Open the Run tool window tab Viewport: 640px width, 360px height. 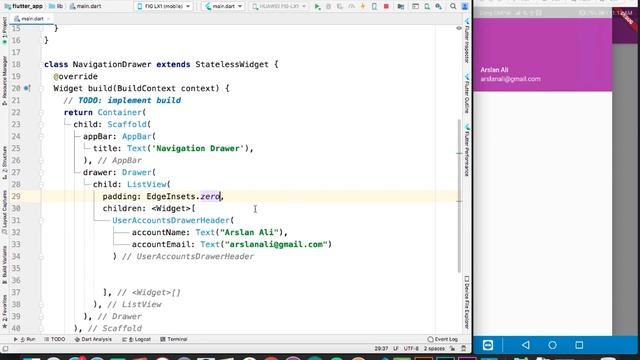24,340
